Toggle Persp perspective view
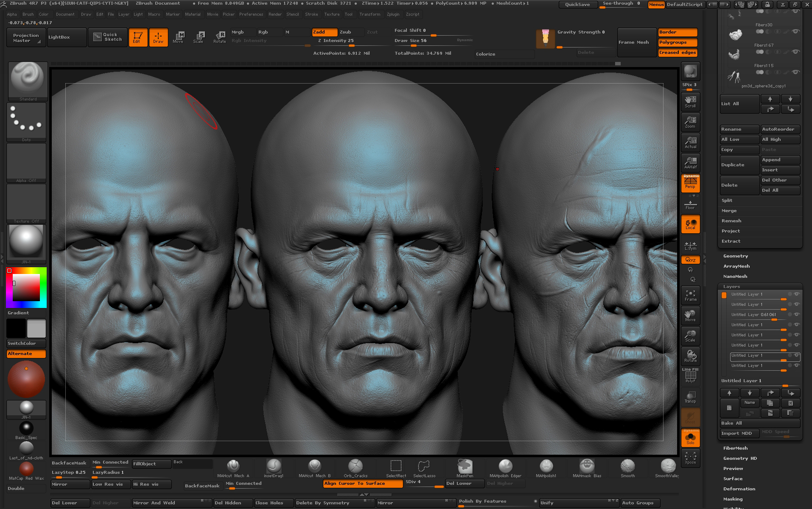The width and height of the screenshot is (812, 509). tap(690, 183)
